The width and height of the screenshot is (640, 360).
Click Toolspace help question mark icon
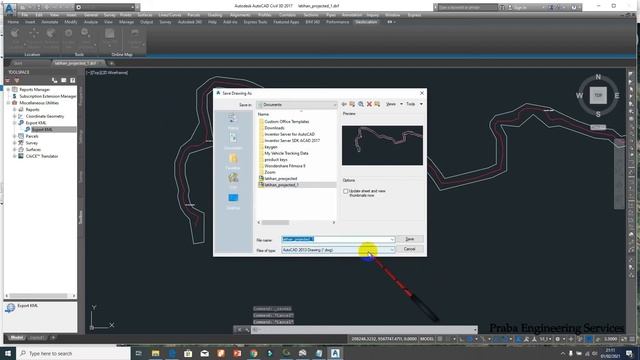[73, 80]
